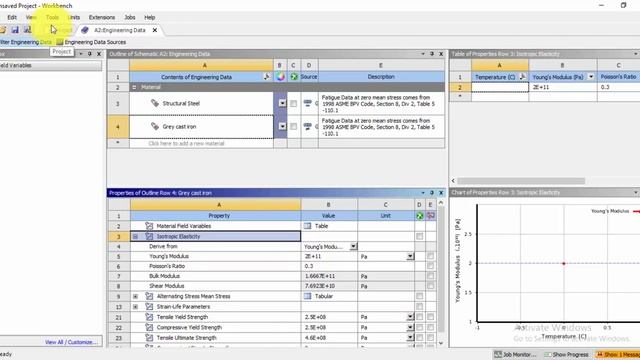
Task: Click the Job Monitor status bar icon
Action: pyautogui.click(x=498, y=355)
